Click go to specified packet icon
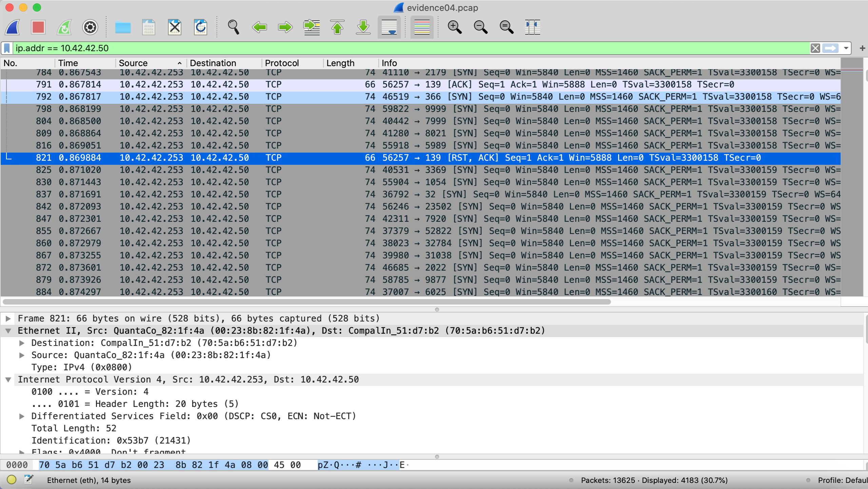868x489 pixels. (x=311, y=27)
